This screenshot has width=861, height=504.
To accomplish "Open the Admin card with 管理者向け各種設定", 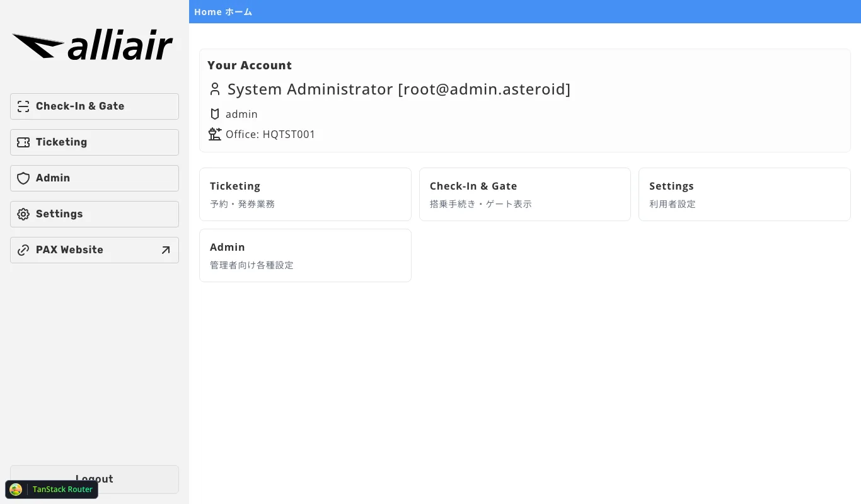I will pos(305,255).
